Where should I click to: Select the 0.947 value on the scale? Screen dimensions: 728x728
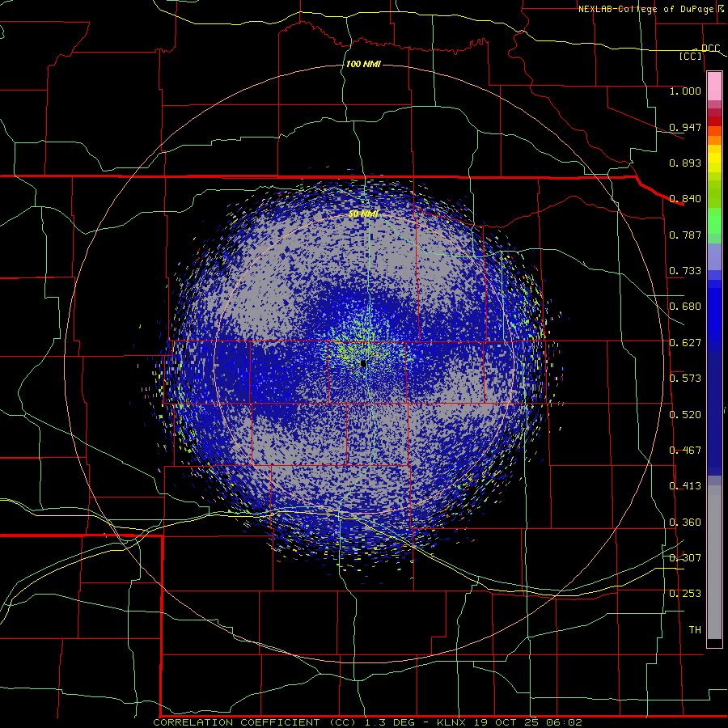point(685,127)
